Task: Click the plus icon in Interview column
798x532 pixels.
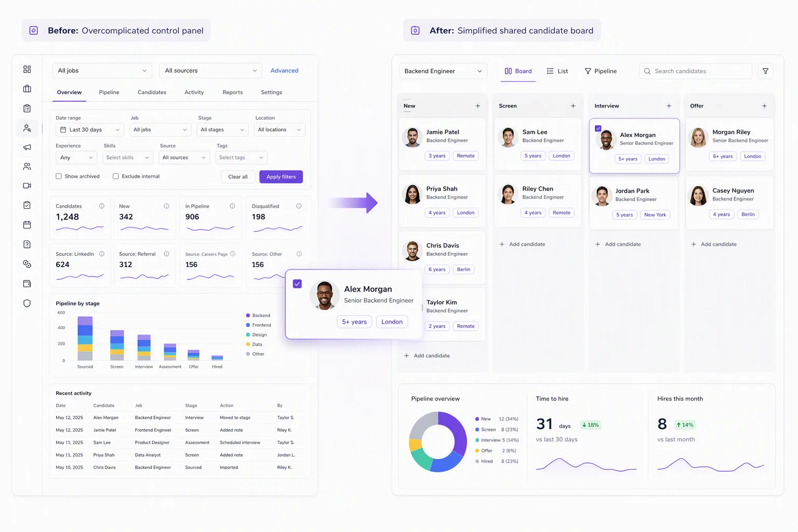Action: [669, 106]
